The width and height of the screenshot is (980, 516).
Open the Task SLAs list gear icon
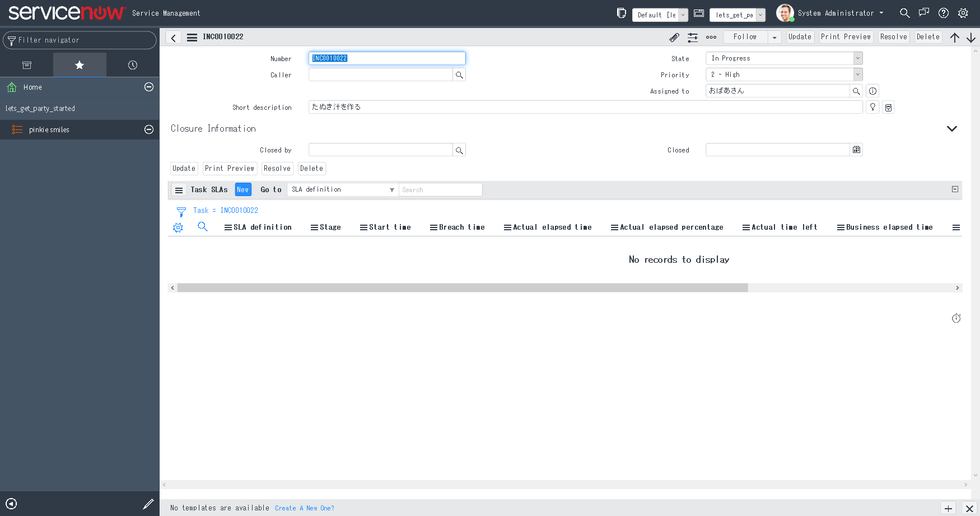178,227
